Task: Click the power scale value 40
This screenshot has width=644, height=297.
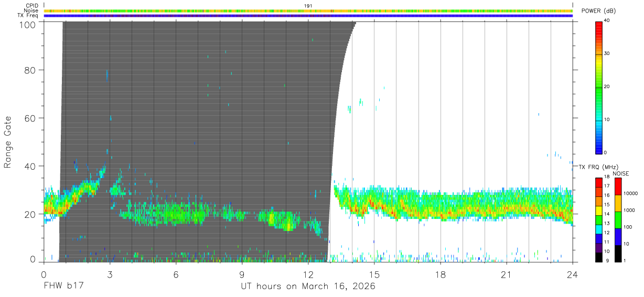Action: tap(606, 21)
